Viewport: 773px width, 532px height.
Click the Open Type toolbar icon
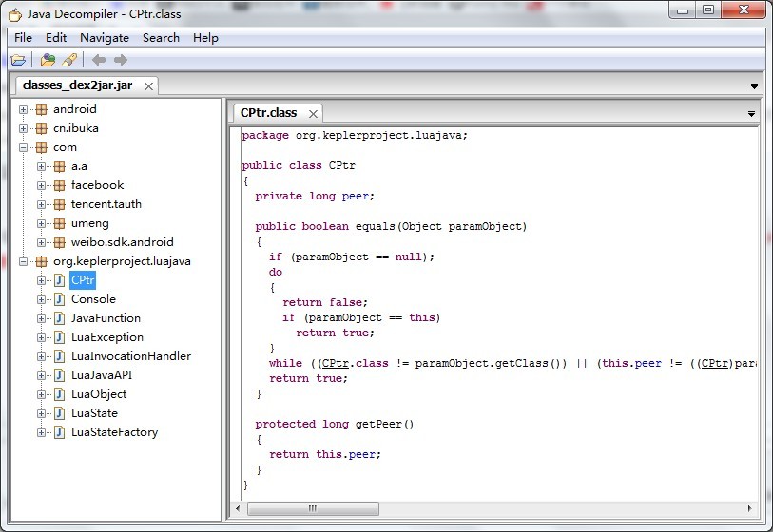point(47,61)
